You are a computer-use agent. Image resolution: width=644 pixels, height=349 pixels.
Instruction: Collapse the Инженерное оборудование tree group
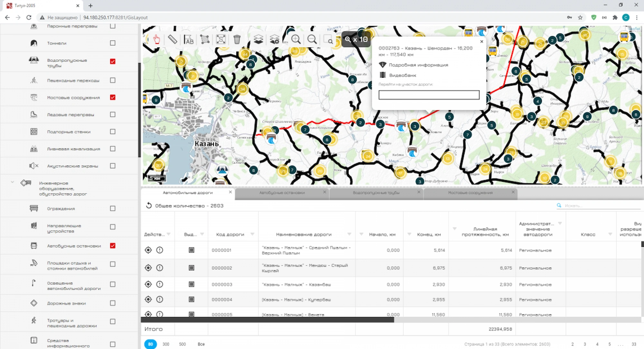(12, 182)
